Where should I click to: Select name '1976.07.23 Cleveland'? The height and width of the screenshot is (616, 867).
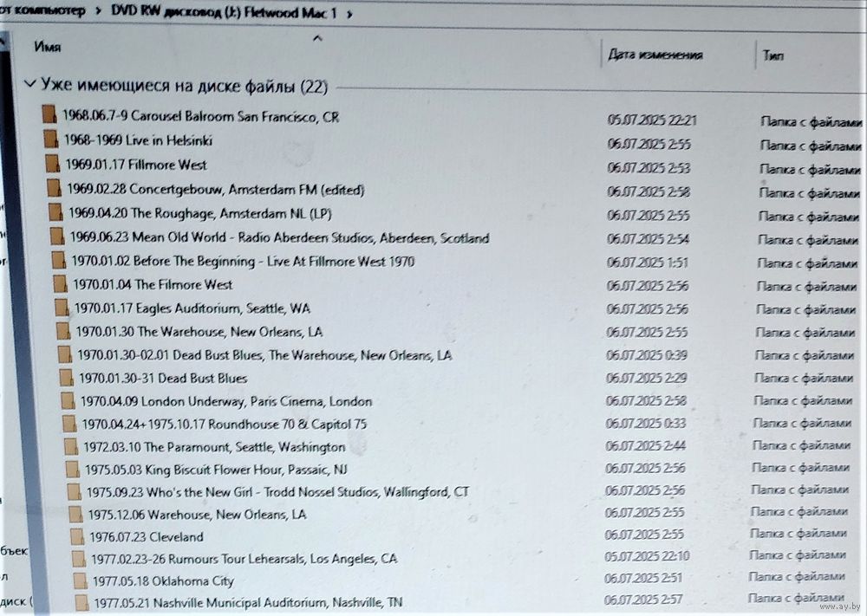147,537
